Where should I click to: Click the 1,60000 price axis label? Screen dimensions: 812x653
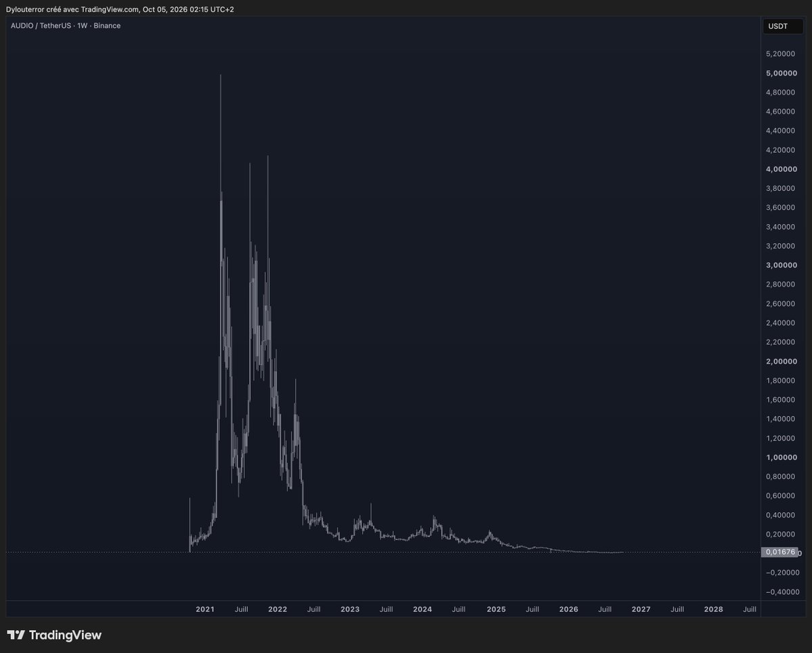782,399
